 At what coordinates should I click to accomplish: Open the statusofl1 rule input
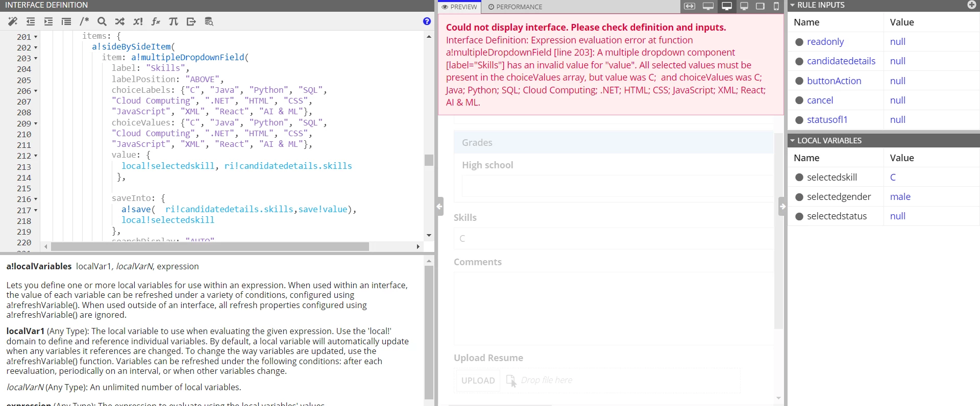pos(827,120)
